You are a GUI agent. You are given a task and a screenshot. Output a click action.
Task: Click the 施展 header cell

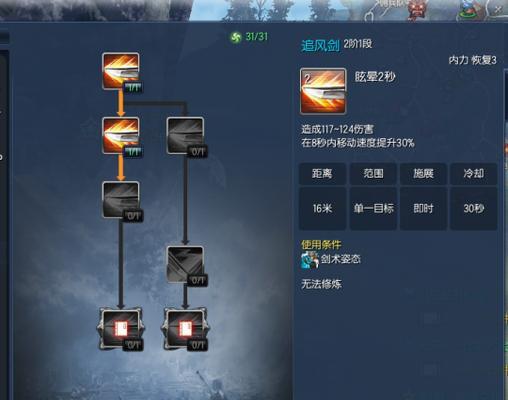pyautogui.click(x=423, y=174)
